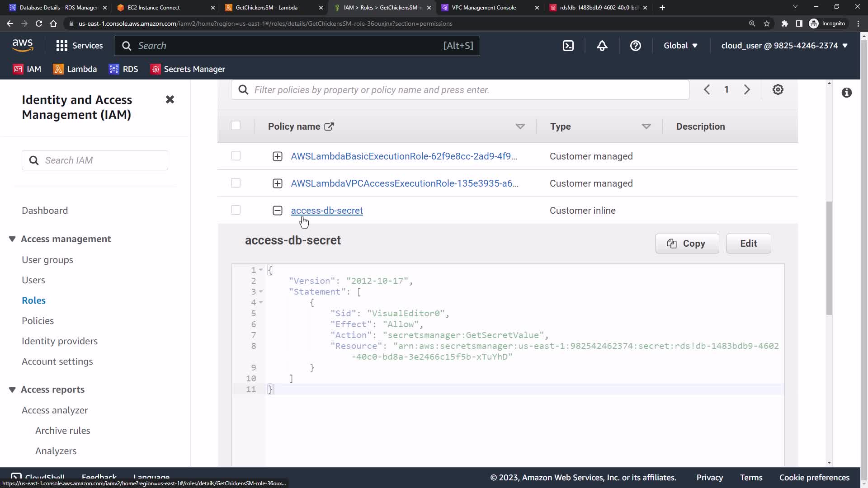This screenshot has height=488, width=868.
Task: Click the info panel icon
Action: click(846, 93)
